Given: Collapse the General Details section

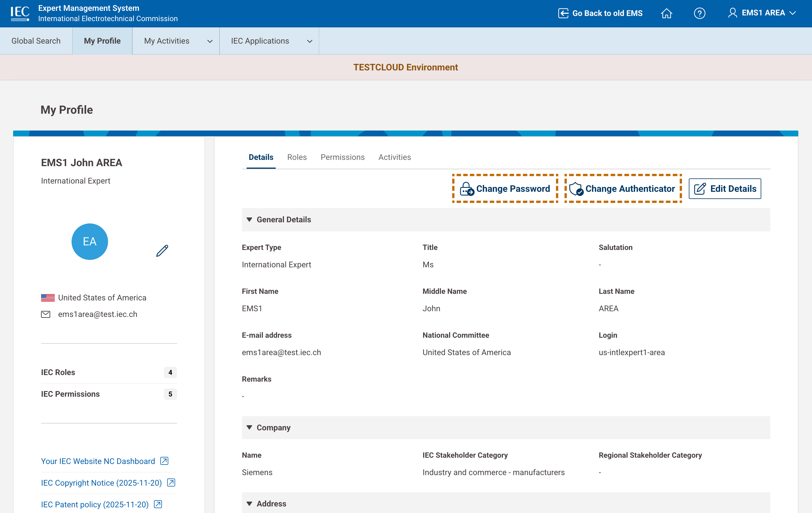Looking at the screenshot, I should (249, 219).
